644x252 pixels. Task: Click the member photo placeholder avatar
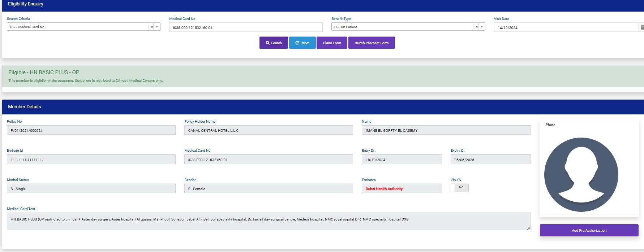pyautogui.click(x=581, y=175)
